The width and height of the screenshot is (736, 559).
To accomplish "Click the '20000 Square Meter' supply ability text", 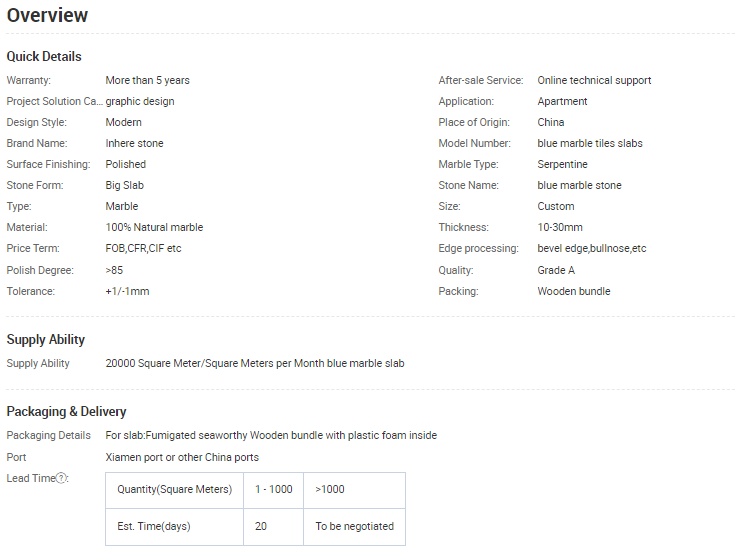I will 254,363.
